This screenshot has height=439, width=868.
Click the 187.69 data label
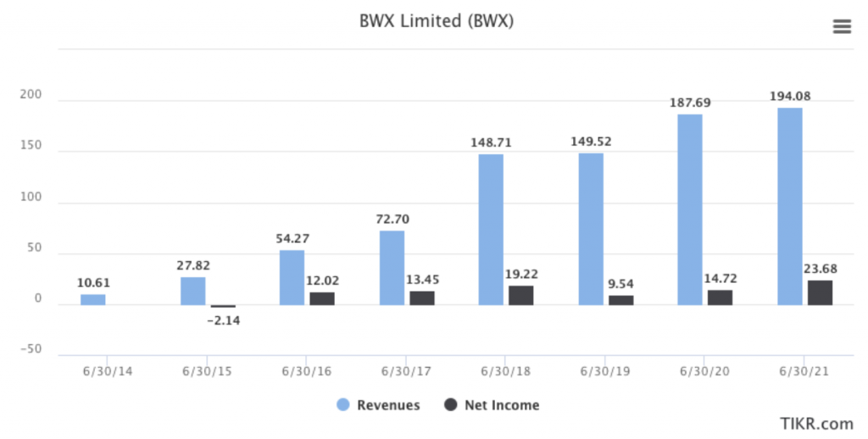(x=690, y=103)
